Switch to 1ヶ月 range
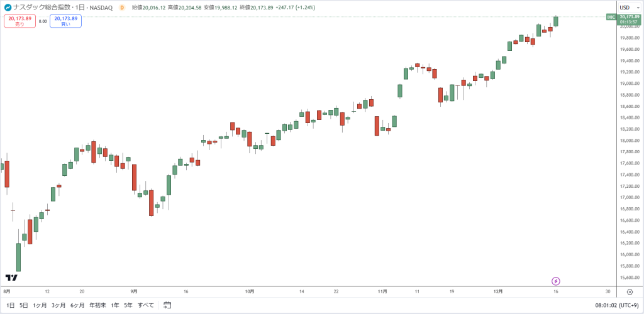 [40, 305]
